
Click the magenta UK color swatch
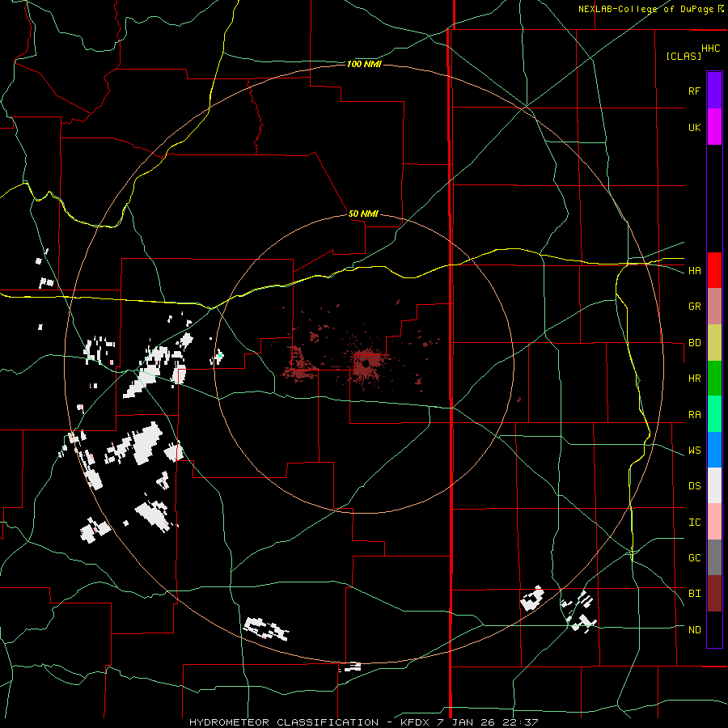[714, 127]
